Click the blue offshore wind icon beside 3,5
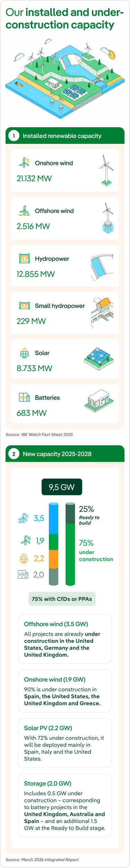This screenshot has height=868, width=130. pyautogui.click(x=23, y=518)
